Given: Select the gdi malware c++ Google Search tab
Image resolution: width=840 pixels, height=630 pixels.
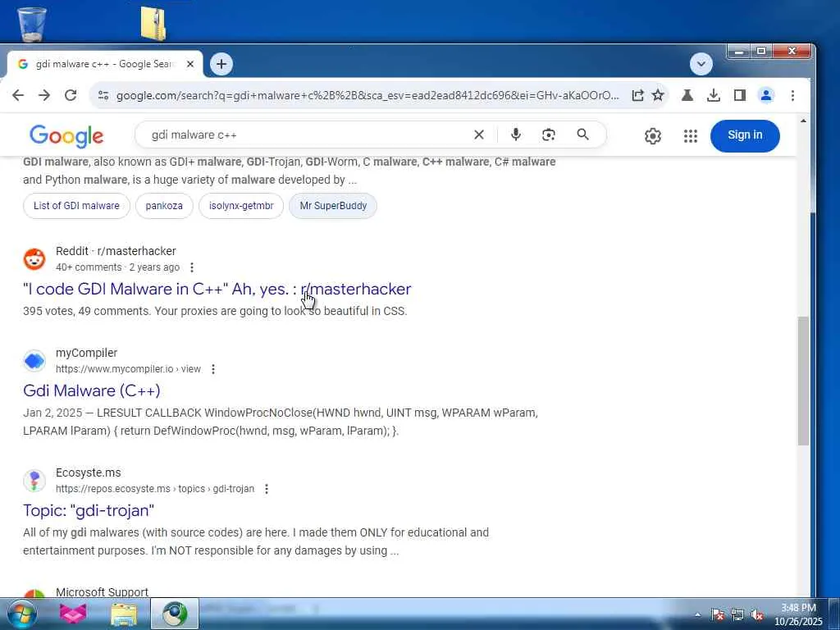Looking at the screenshot, I should click(x=105, y=64).
